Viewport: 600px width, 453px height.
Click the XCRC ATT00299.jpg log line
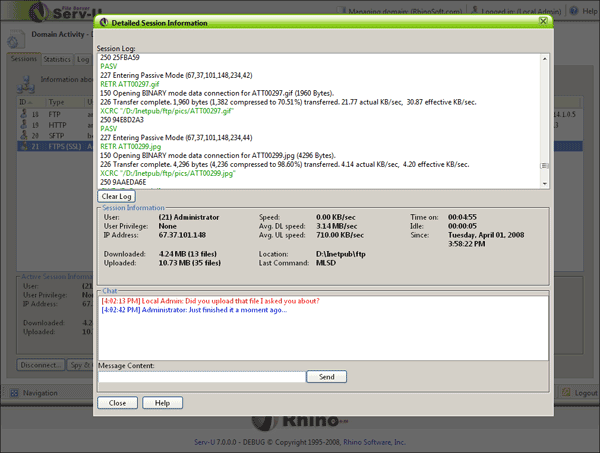click(x=168, y=173)
